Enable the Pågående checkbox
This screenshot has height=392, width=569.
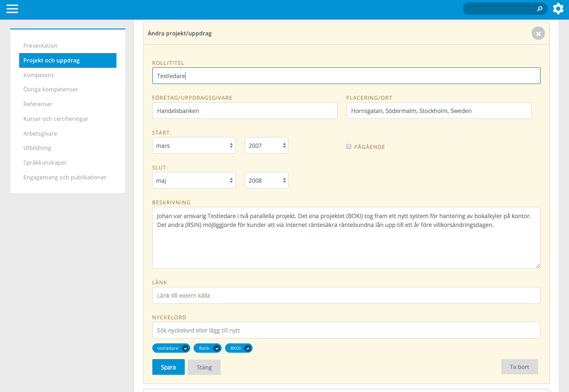[x=349, y=146]
